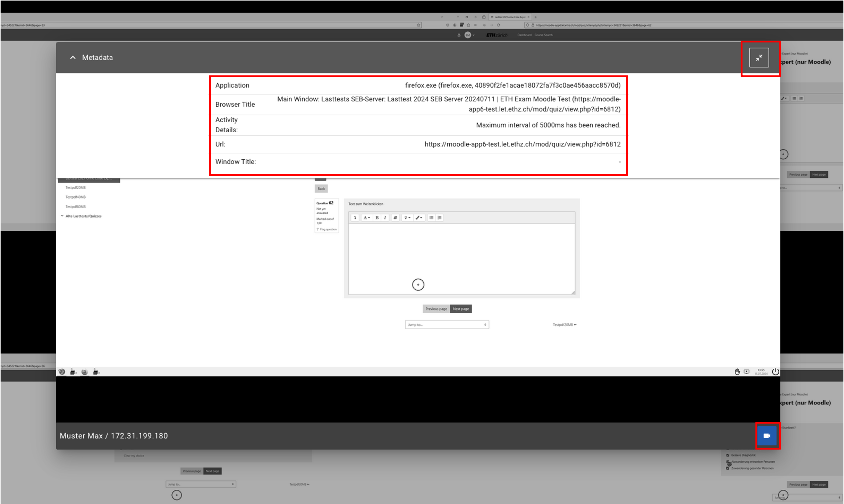Select Testpdf40MB in the course sidebar
Screen dimensions: 844x504
(75, 197)
